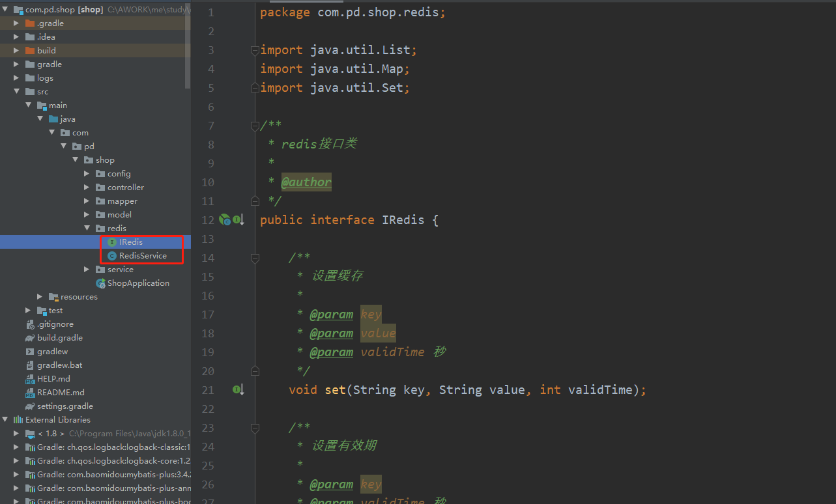The image size is (836, 504).
Task: Click java.util.Set import on line 5
Action: [360, 88]
